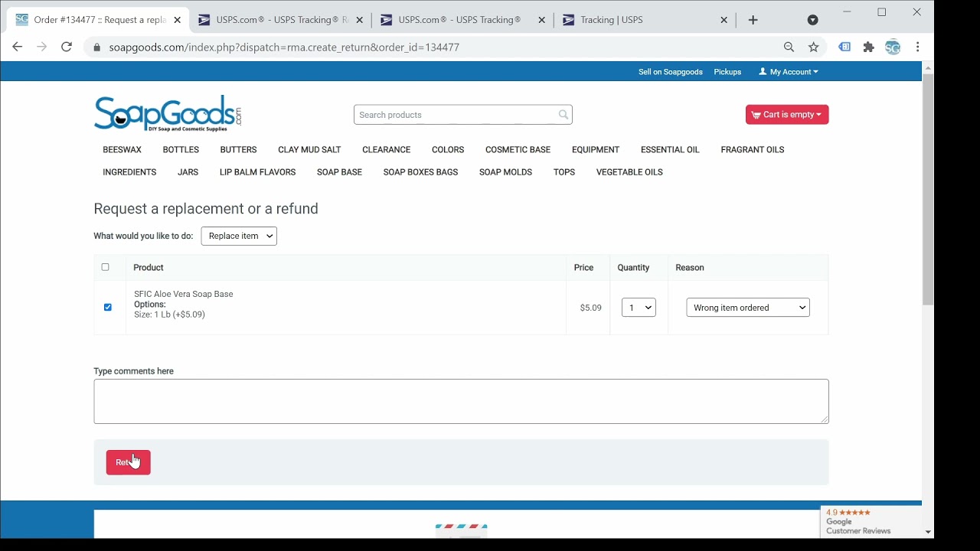Switch to the Tracking | USPS tab
The image size is (980, 551).
click(x=645, y=20)
